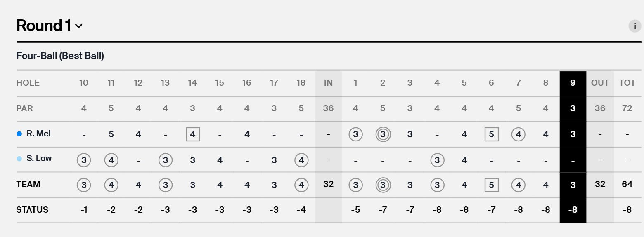Click the light blue dot beside S. Low
Image resolution: width=644 pixels, height=237 pixels.
[19, 159]
